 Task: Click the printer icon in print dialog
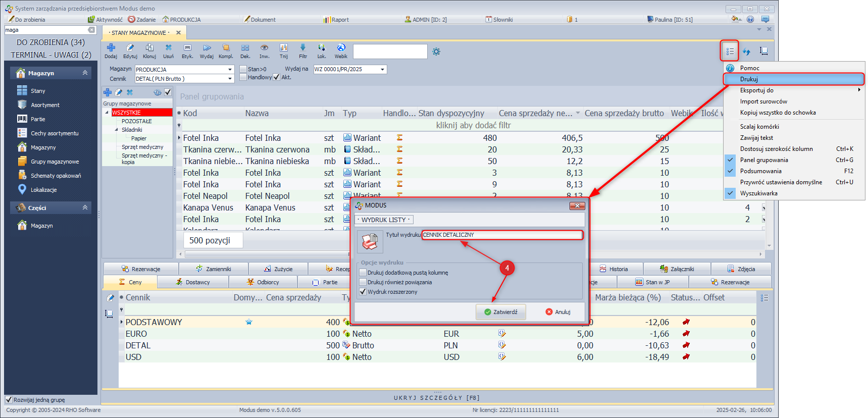pyautogui.click(x=370, y=242)
